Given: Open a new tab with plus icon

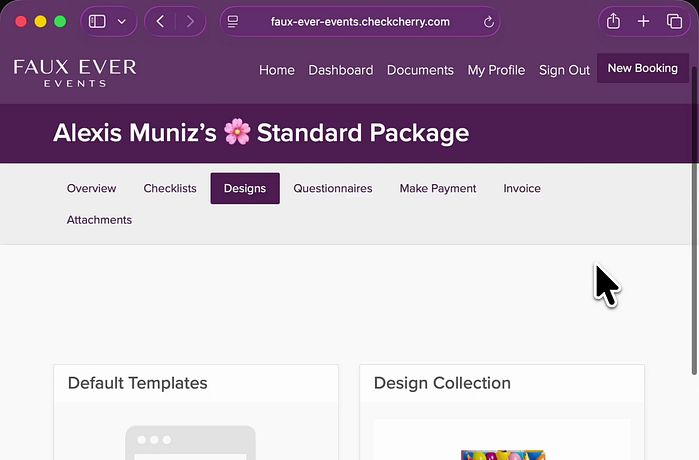Looking at the screenshot, I should click(x=643, y=21).
